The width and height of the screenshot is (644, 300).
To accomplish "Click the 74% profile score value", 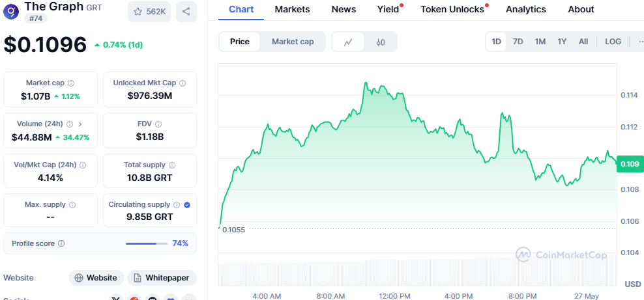I will pyautogui.click(x=181, y=243).
